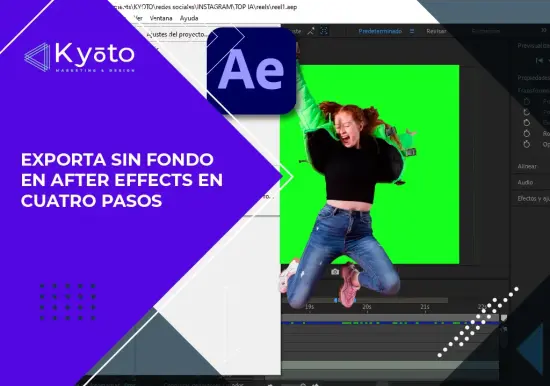The width and height of the screenshot is (550, 386).
Task: Click the 20s mark on time ruler
Action: 367,307
